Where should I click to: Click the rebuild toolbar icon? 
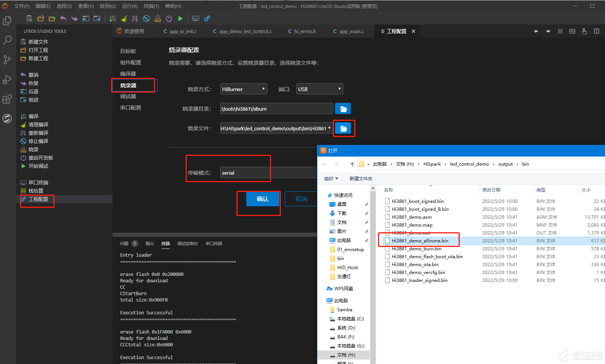tap(135, 18)
